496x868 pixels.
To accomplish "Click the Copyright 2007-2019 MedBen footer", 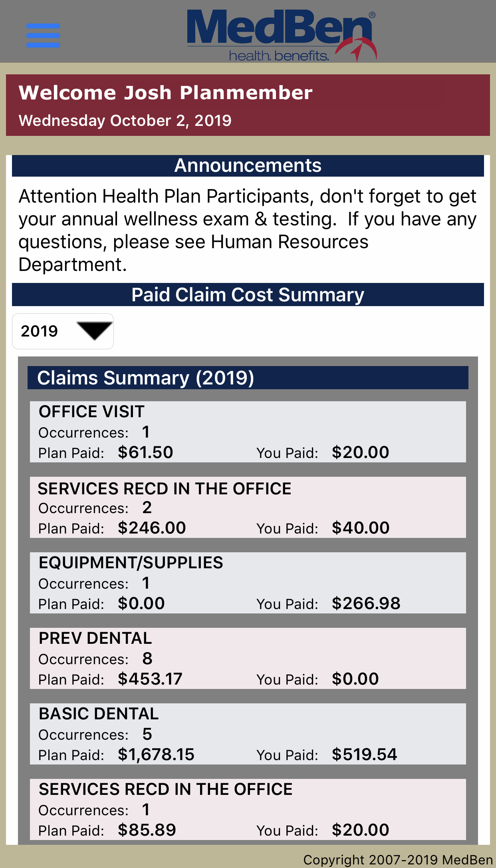I will (x=398, y=860).
